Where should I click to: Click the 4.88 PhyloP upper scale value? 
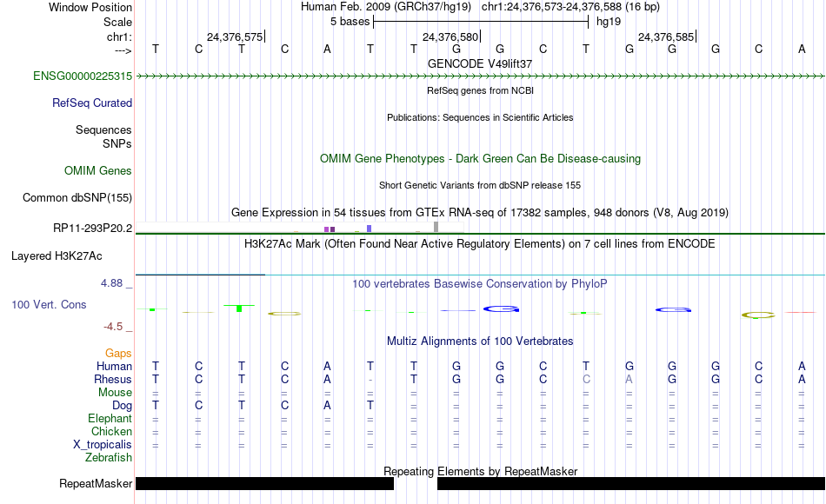pyautogui.click(x=111, y=283)
